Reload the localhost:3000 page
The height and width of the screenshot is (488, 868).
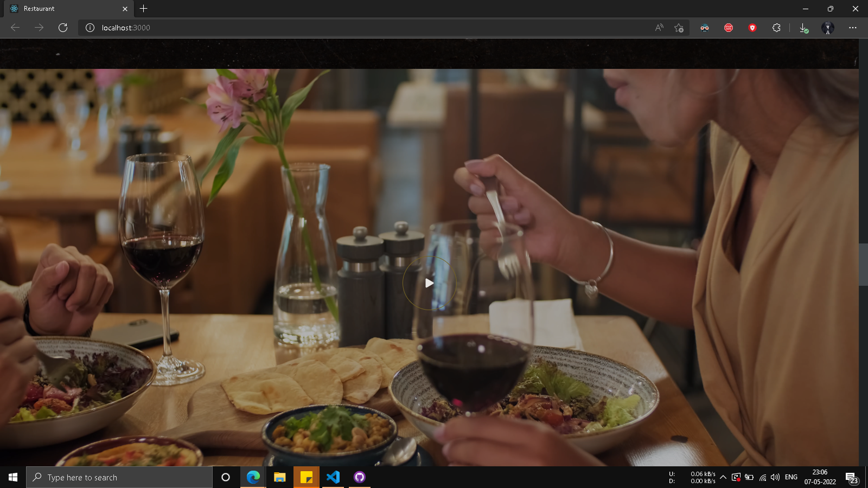[x=62, y=28]
